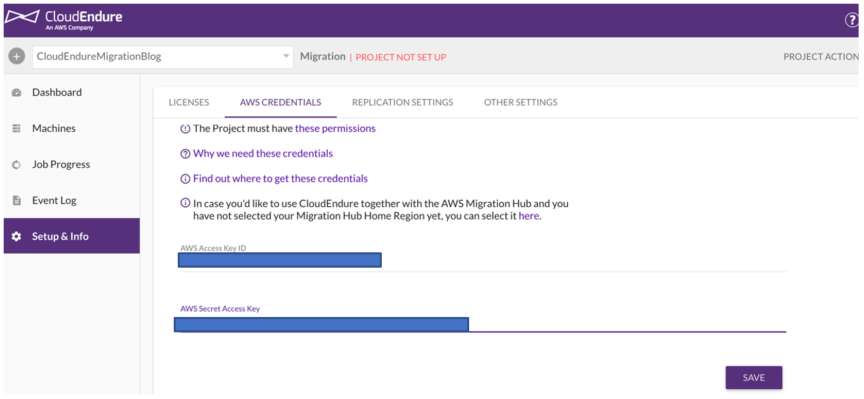Select the AWS Credentials tab
Image resolution: width=864 pixels, height=399 pixels.
[280, 103]
